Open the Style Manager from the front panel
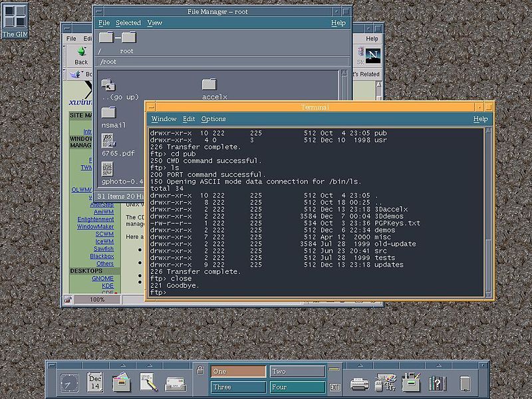Viewport: 532px width, 399px height. pyautogui.click(x=386, y=382)
